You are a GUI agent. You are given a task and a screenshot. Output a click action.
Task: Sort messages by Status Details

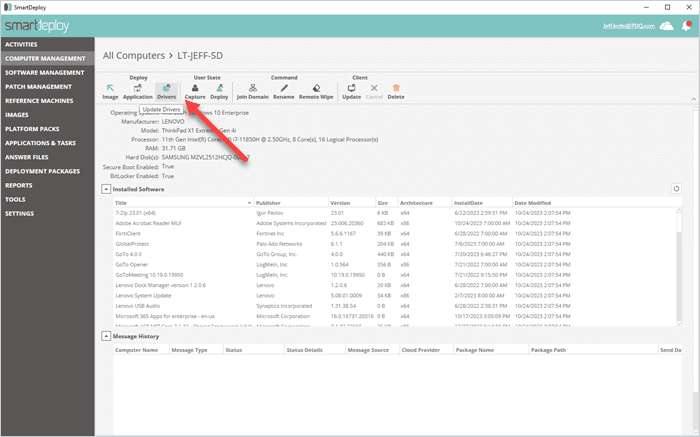pyautogui.click(x=315, y=350)
